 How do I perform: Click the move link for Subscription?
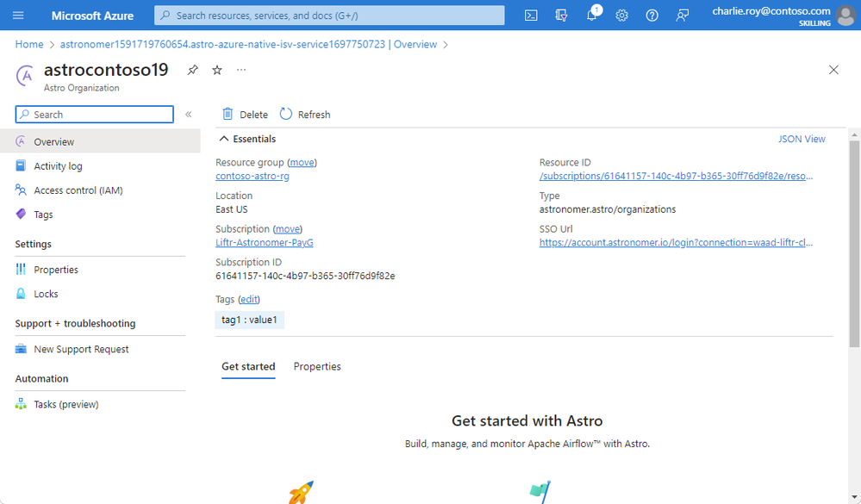click(x=288, y=229)
